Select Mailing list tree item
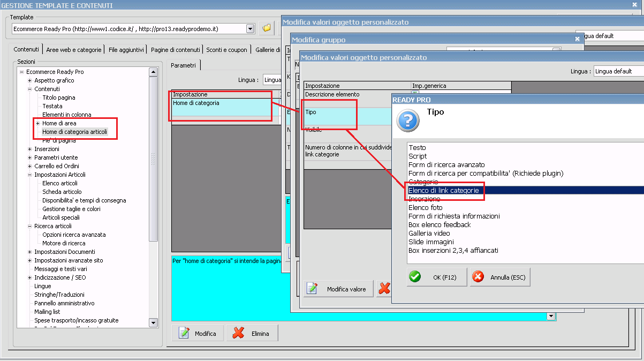The image size is (644, 361). [x=47, y=312]
